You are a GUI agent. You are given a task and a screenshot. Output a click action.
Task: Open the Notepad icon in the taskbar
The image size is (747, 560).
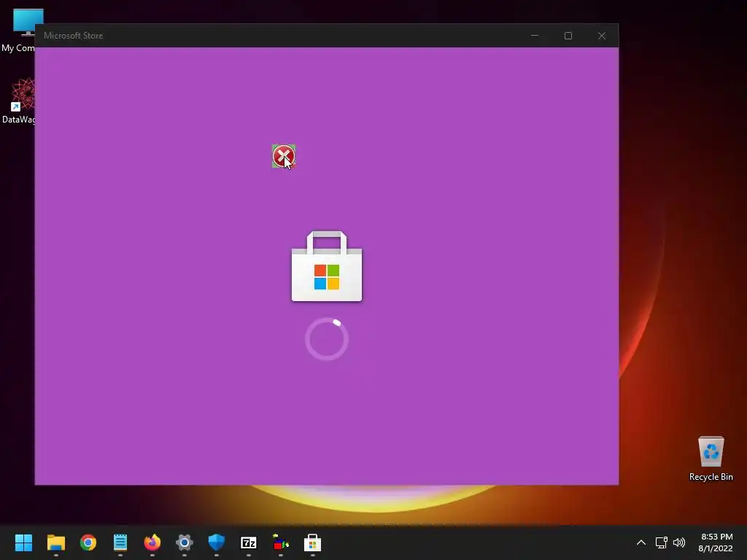120,542
